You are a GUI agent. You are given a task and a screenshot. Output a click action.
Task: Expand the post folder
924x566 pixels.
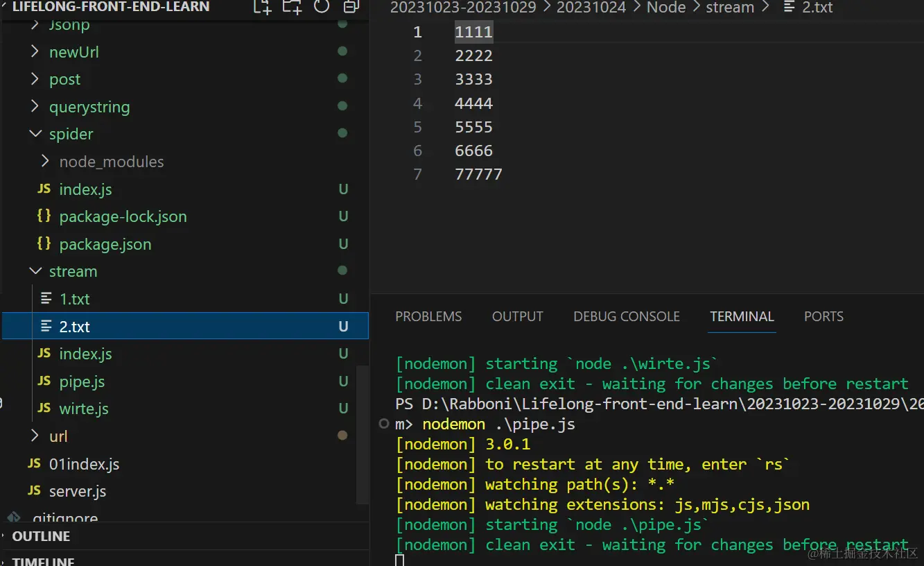click(35, 79)
